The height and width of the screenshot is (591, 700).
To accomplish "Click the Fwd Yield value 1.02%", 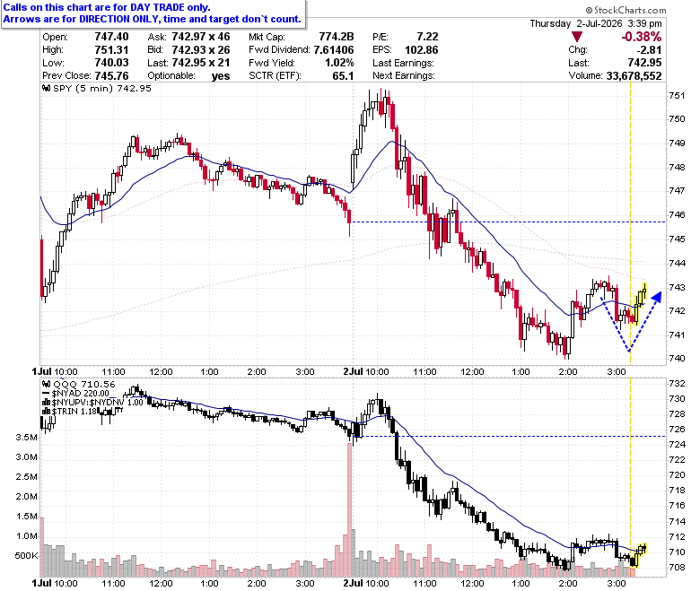I will coord(339,63).
